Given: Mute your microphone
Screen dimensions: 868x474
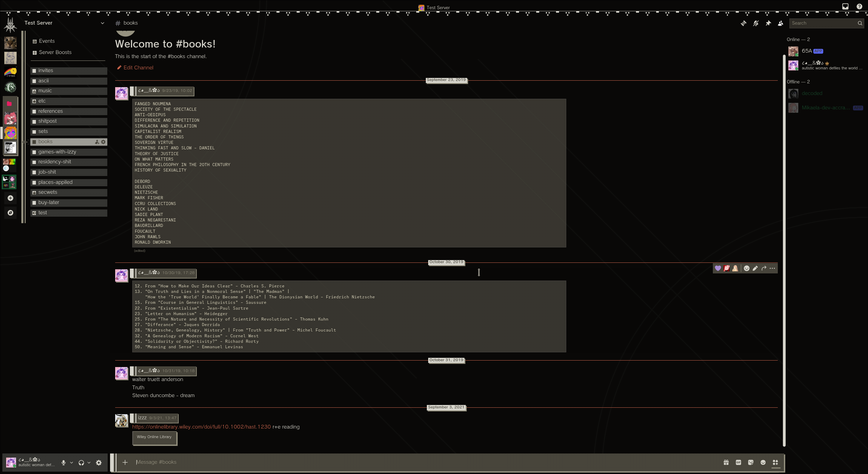Looking at the screenshot, I should (x=64, y=462).
